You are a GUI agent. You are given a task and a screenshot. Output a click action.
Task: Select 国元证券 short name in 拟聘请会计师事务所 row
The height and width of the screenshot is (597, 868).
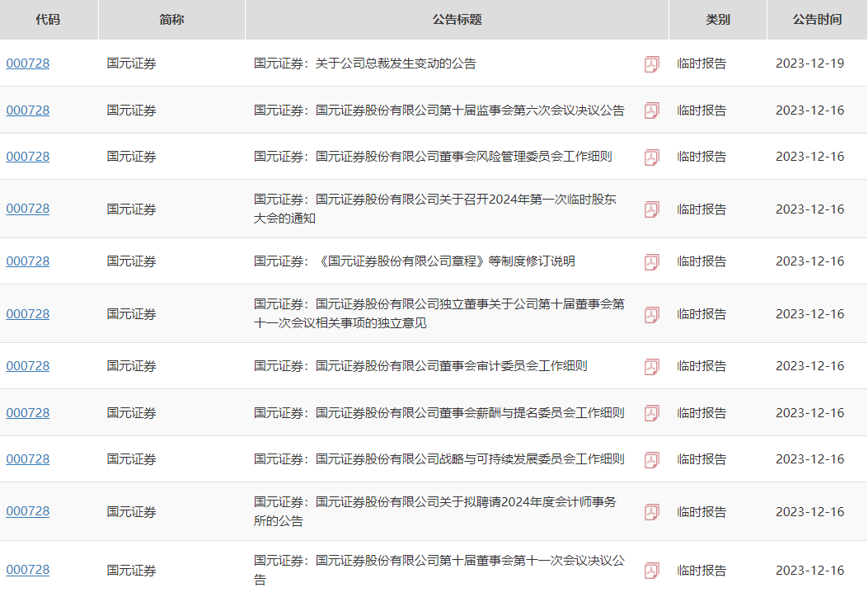(131, 512)
